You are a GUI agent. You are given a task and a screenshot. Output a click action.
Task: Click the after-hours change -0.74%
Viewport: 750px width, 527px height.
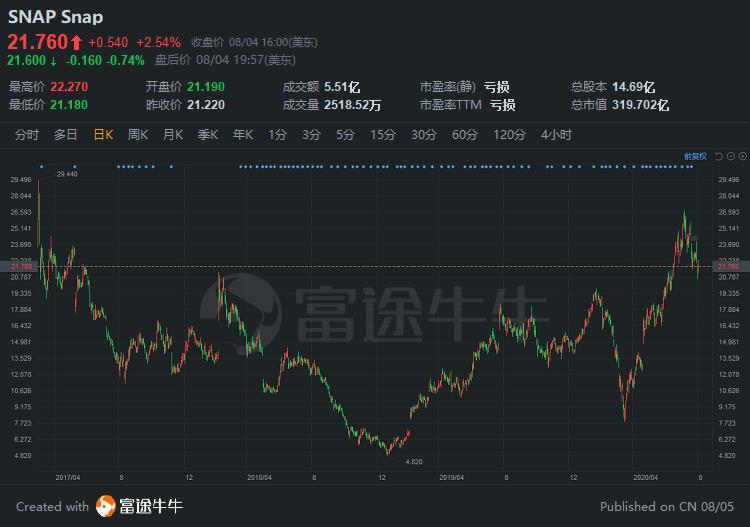(125, 60)
